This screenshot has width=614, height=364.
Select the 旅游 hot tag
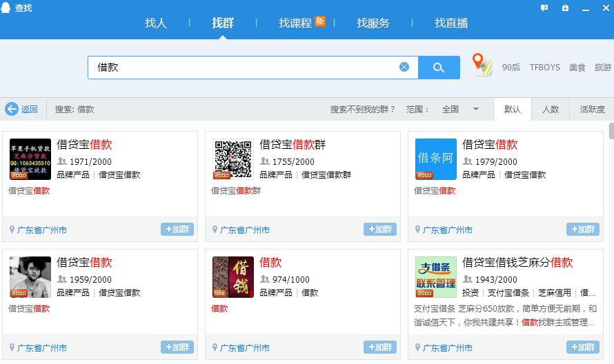603,68
